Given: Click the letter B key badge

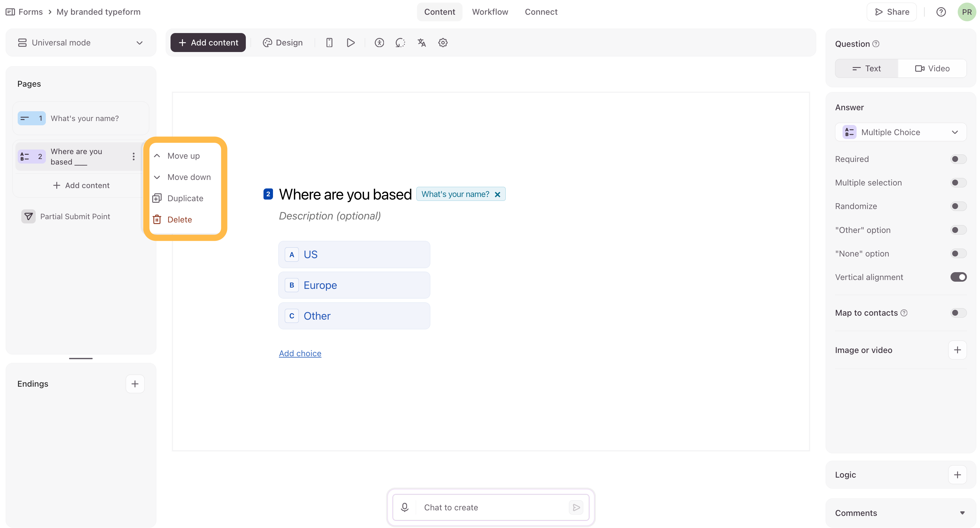Looking at the screenshot, I should [x=291, y=285].
